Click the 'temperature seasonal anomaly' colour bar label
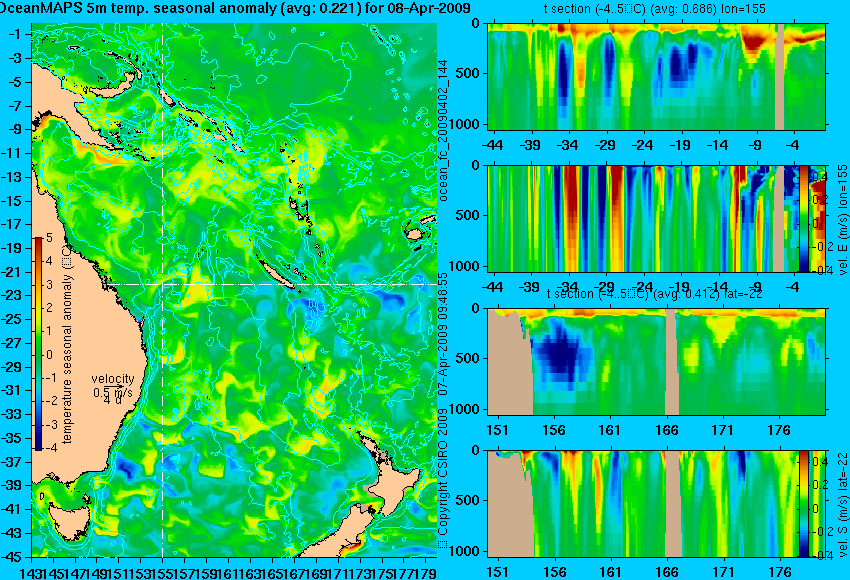The height and width of the screenshot is (580, 850). tap(68, 344)
